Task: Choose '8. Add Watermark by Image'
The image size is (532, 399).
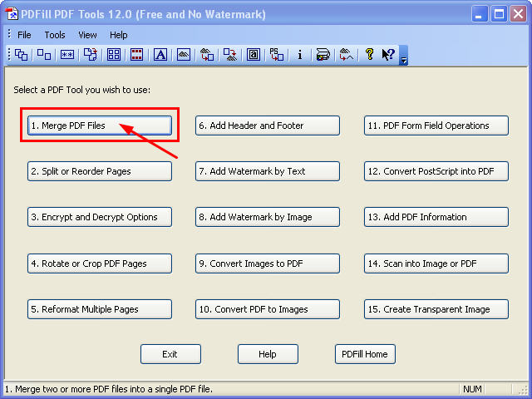Action: (268, 217)
